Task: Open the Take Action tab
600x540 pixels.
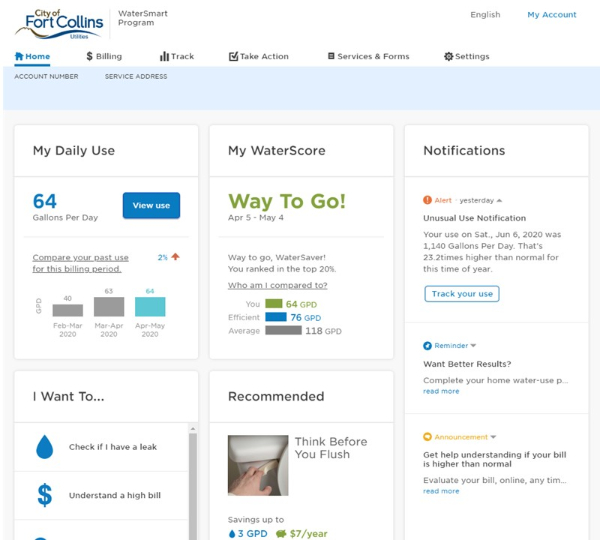Action: (x=258, y=57)
